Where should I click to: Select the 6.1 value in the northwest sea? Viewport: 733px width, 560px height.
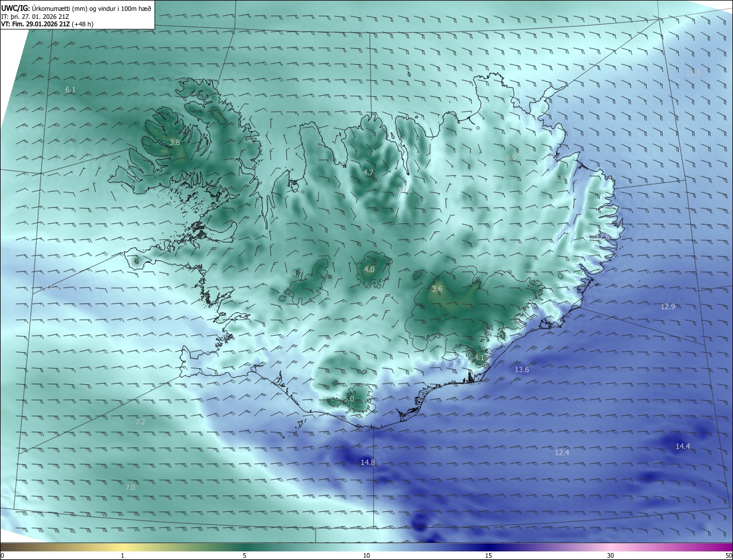70,90
